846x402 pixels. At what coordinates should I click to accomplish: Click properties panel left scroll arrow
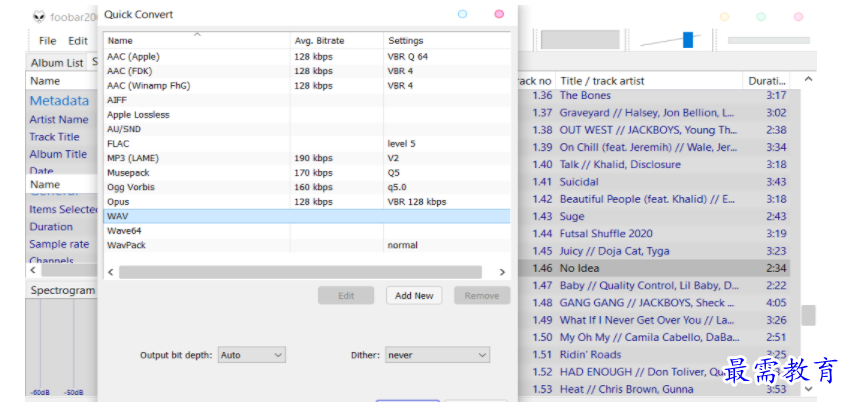pos(33,270)
